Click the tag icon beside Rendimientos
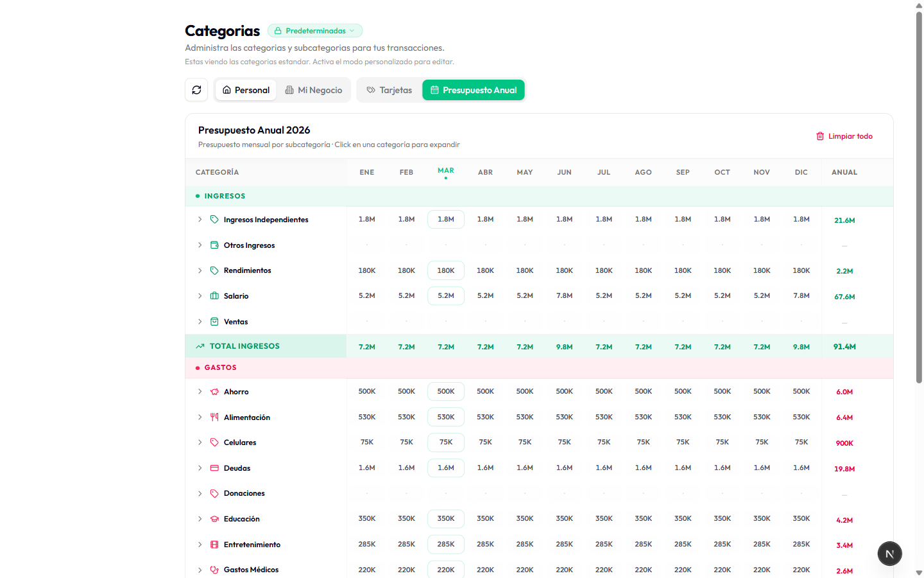The image size is (924, 578). (214, 270)
